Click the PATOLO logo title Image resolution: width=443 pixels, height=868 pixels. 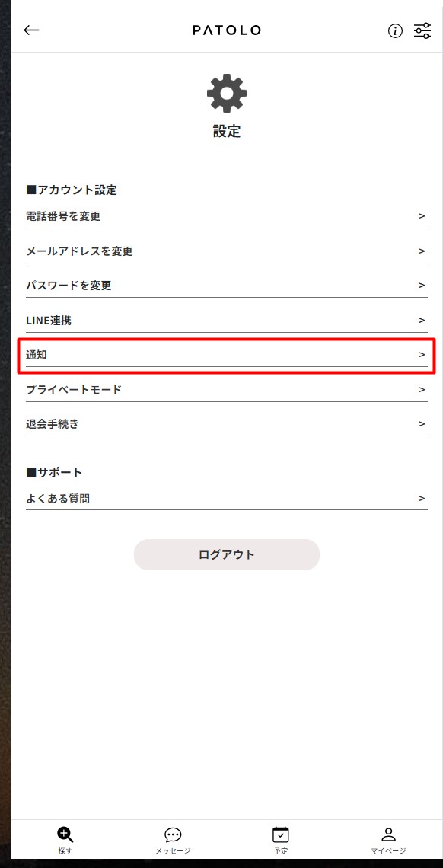pos(227,31)
